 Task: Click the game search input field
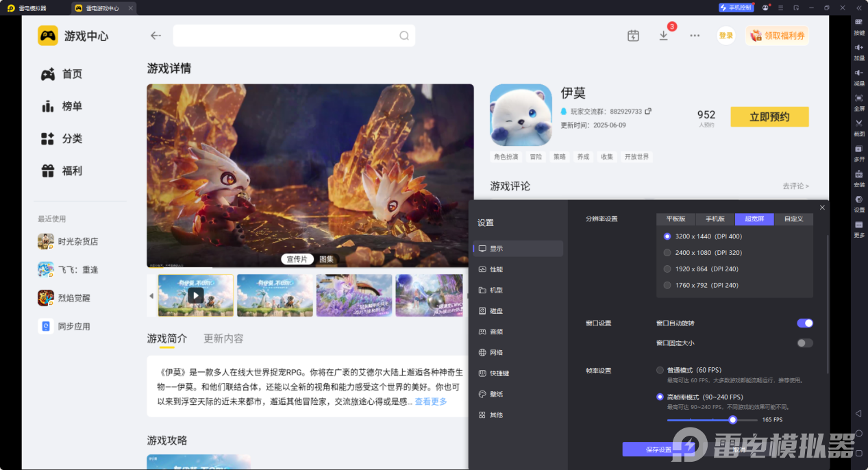click(x=288, y=34)
